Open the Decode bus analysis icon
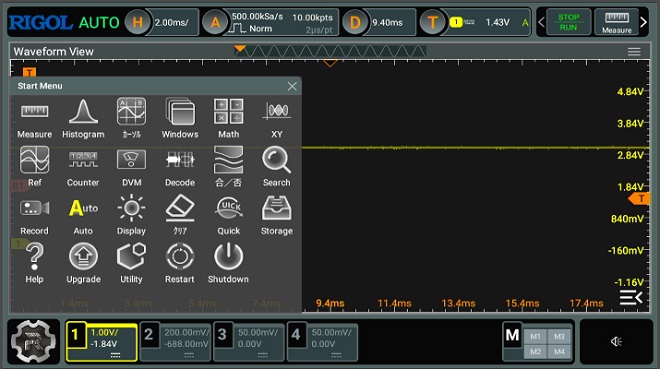Image resolution: width=660 pixels, height=369 pixels. (x=180, y=167)
